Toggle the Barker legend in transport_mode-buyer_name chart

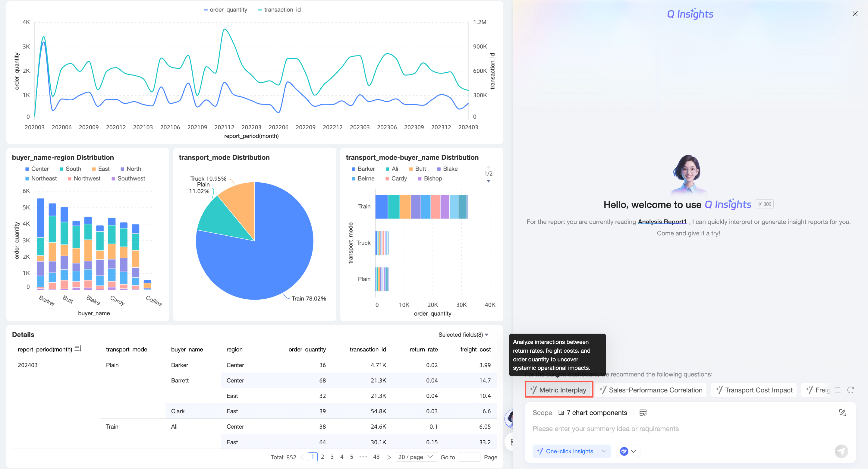click(x=363, y=169)
